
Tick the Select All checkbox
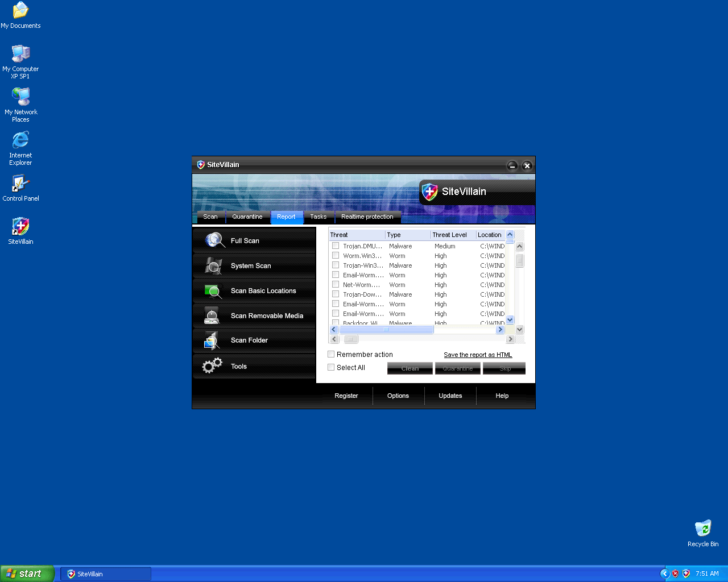click(x=331, y=367)
